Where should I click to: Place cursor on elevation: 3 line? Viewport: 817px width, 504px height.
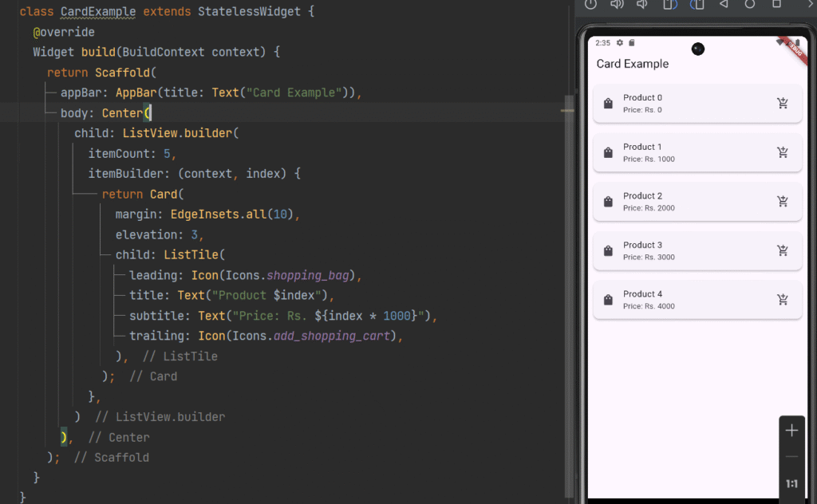click(160, 235)
